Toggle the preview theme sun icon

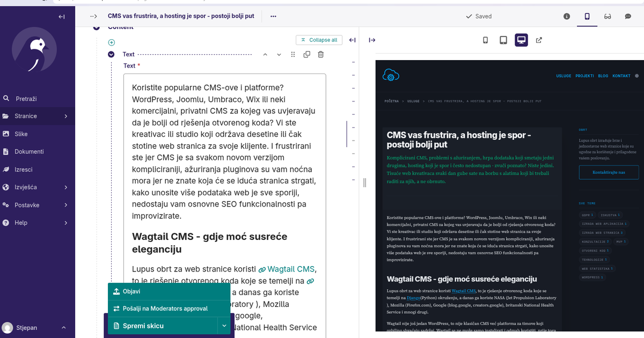[x=636, y=76]
